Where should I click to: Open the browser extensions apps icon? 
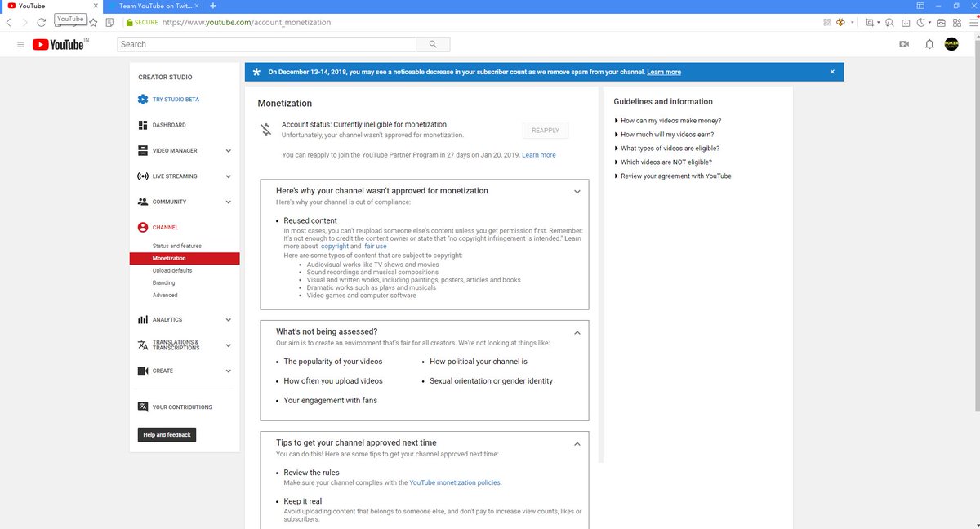[x=956, y=23]
